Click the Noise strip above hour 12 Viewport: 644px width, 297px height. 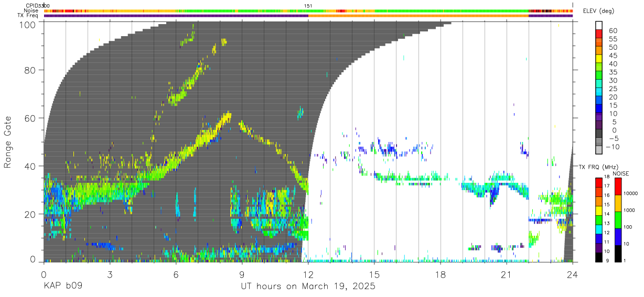coord(308,10)
